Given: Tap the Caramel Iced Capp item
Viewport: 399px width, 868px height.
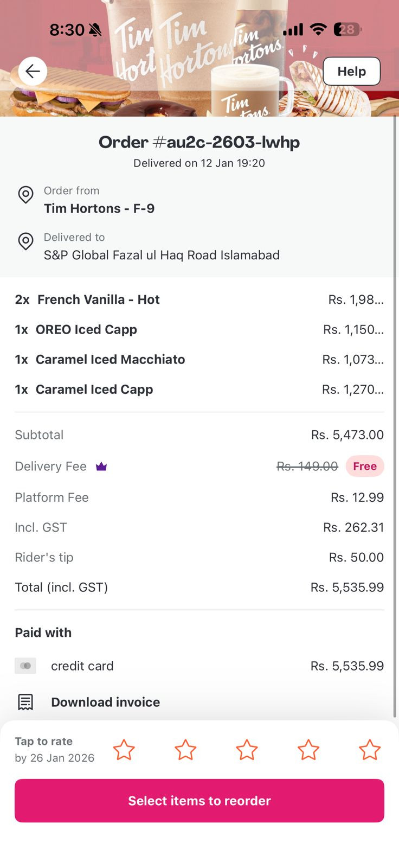Looking at the screenshot, I should (x=94, y=390).
